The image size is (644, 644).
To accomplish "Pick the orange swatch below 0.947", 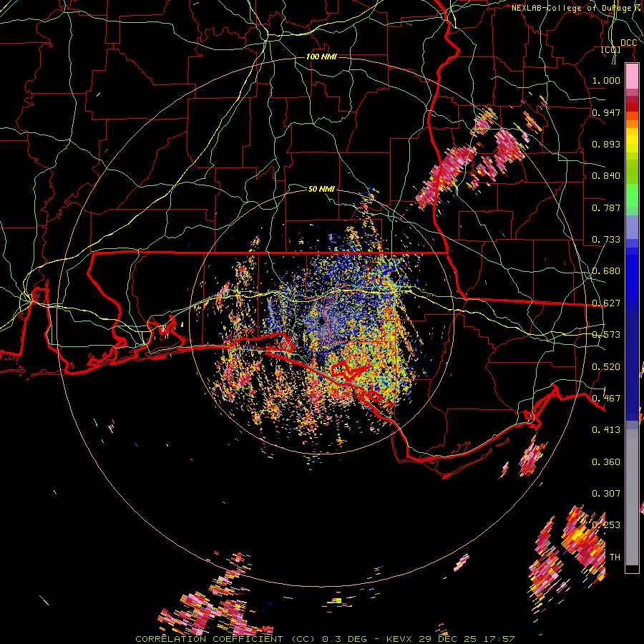I will 632,124.
